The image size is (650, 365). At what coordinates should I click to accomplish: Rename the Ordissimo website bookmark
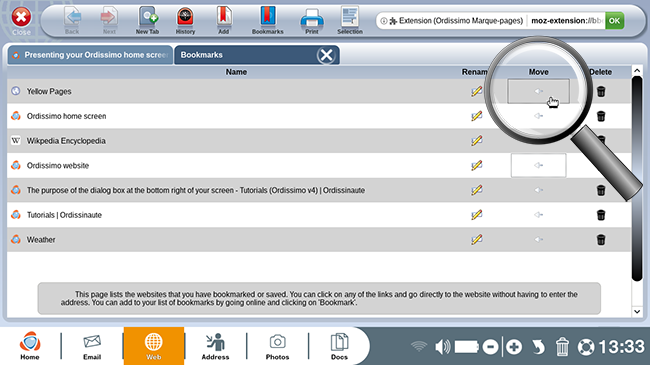477,165
